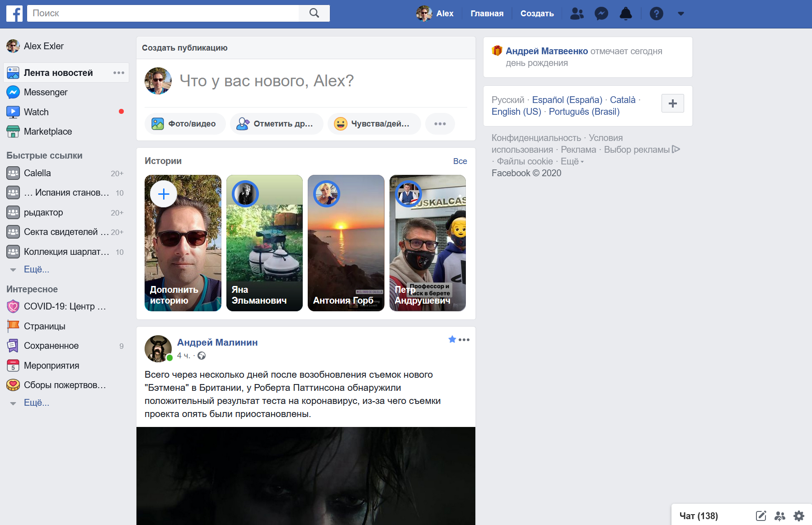Open friend requests icon in top bar

(x=577, y=14)
